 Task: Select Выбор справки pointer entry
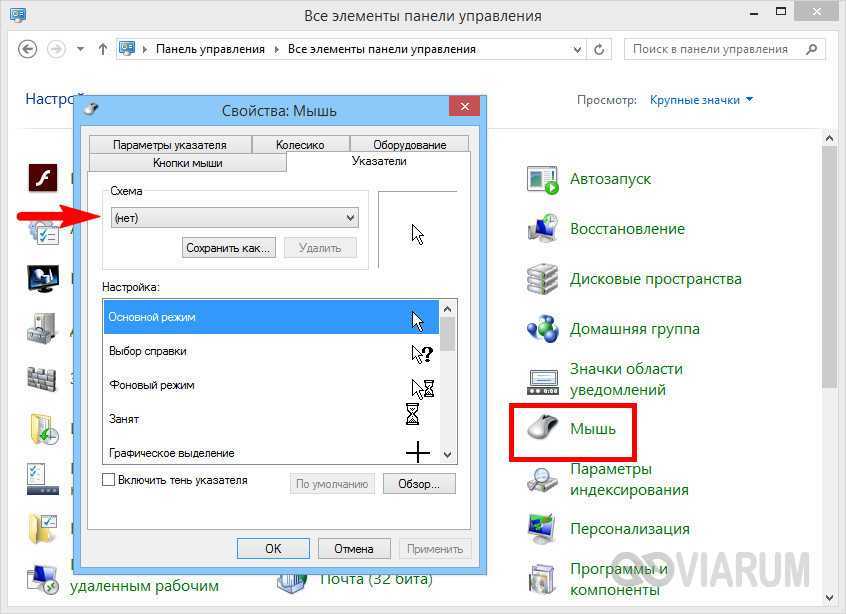tap(271, 352)
